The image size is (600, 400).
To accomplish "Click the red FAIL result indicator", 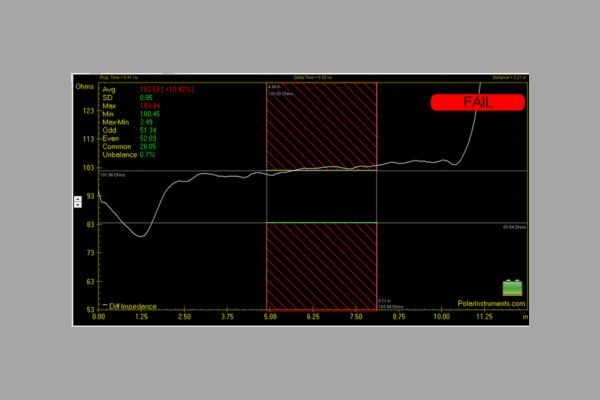I will (x=478, y=102).
